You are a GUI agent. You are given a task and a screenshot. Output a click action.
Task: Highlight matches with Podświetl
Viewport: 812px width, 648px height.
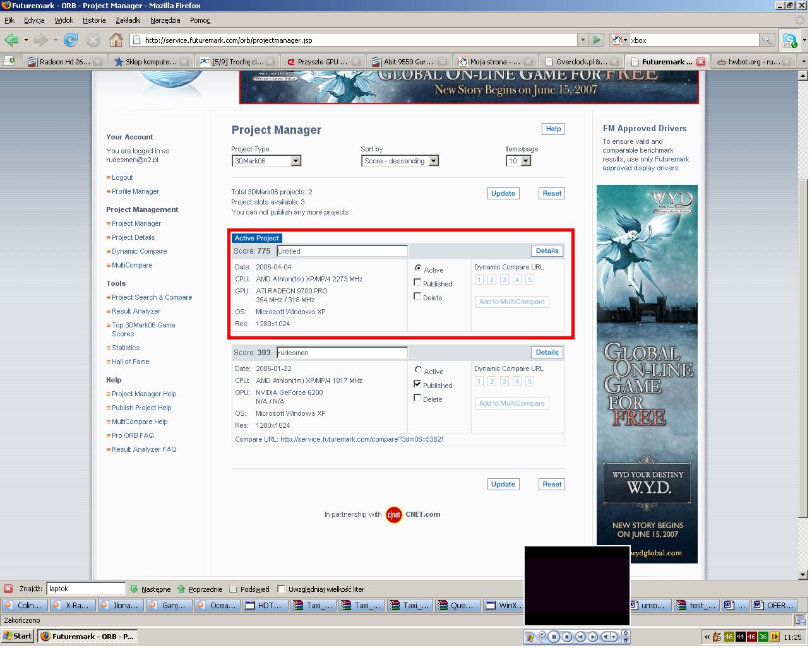coord(249,589)
